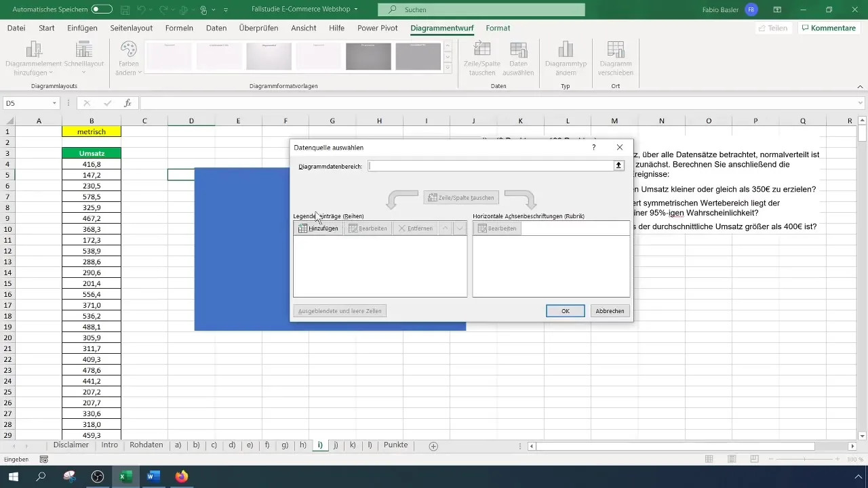Screen dimensions: 868x488
Task: Open the ribbon display options icon
Action: pyautogui.click(x=777, y=10)
